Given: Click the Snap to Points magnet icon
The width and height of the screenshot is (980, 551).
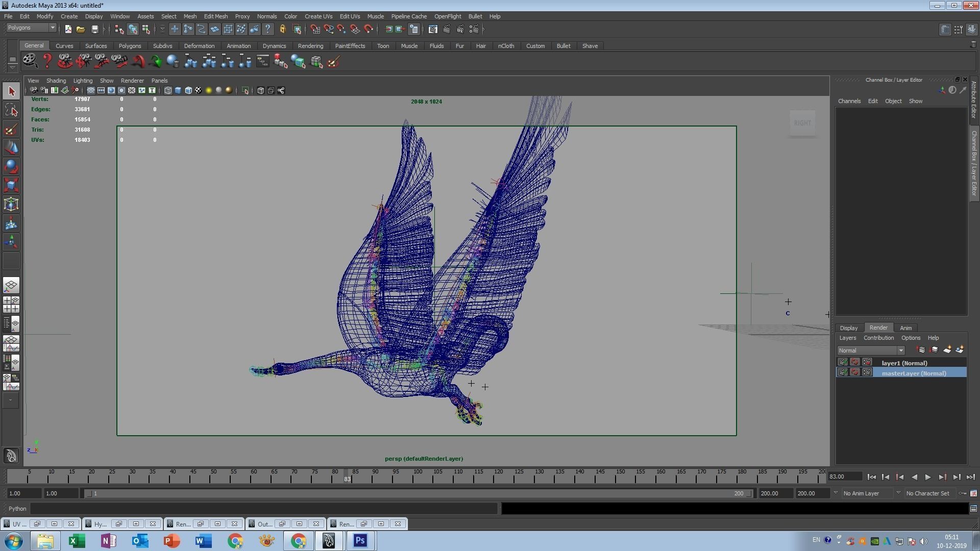Looking at the screenshot, I should [341, 29].
